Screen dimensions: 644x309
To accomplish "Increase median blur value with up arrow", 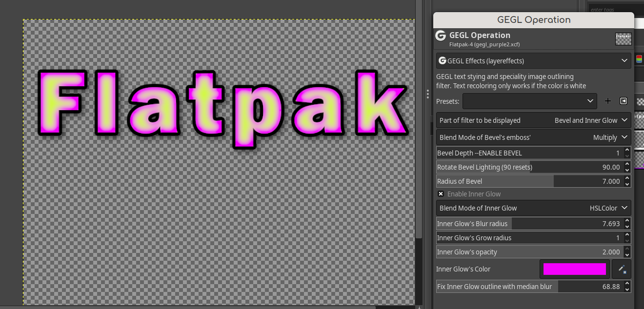I will [627, 284].
